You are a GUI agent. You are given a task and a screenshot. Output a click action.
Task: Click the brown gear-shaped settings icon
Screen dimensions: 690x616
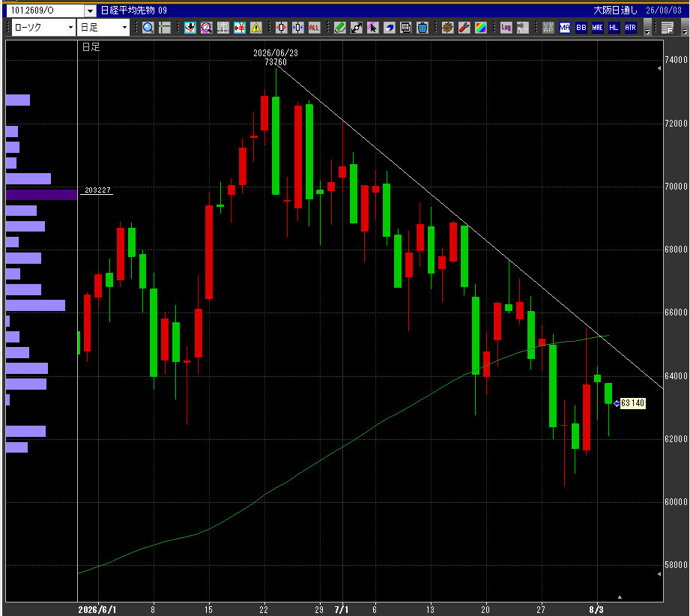point(447,28)
